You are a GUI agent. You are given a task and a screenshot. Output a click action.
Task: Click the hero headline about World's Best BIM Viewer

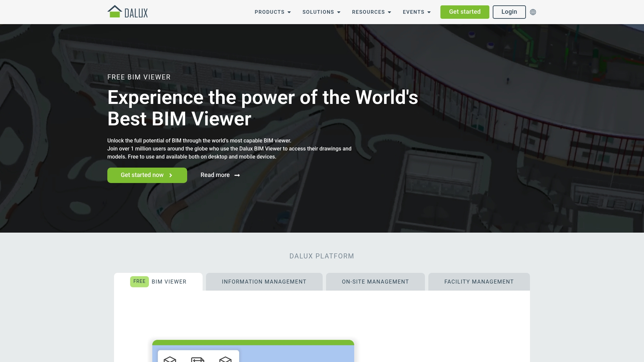[263, 108]
